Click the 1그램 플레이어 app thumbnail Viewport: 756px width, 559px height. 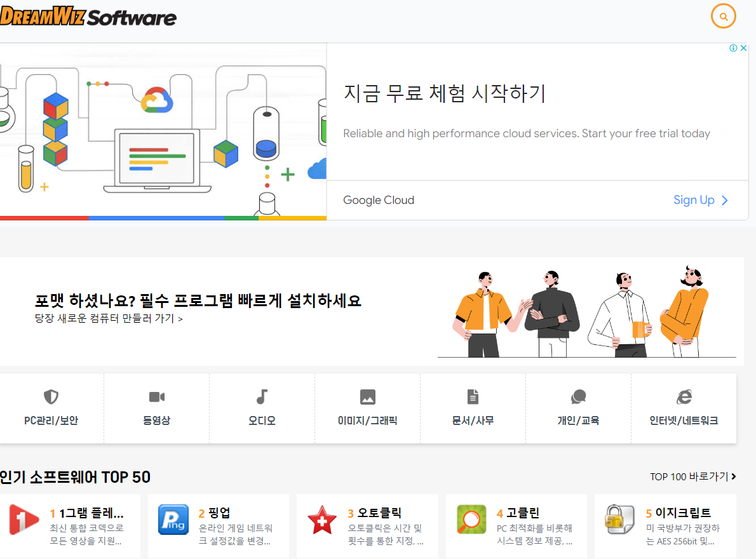tap(24, 520)
